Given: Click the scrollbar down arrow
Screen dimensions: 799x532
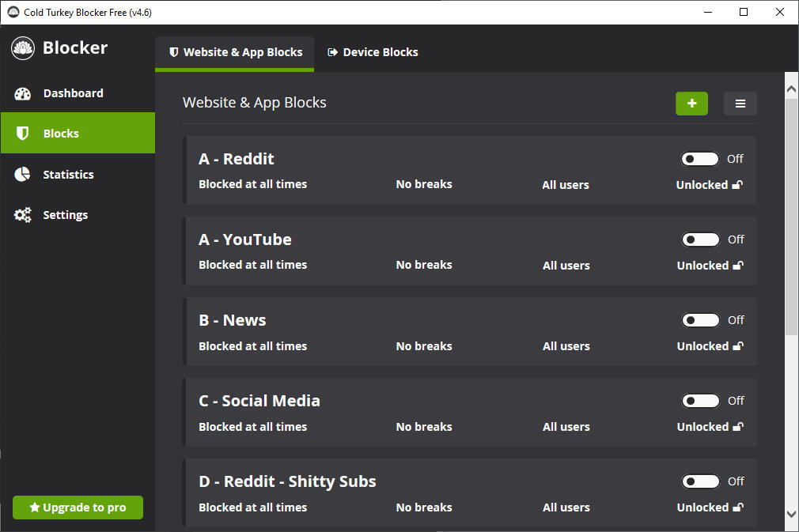Looking at the screenshot, I should (791, 514).
